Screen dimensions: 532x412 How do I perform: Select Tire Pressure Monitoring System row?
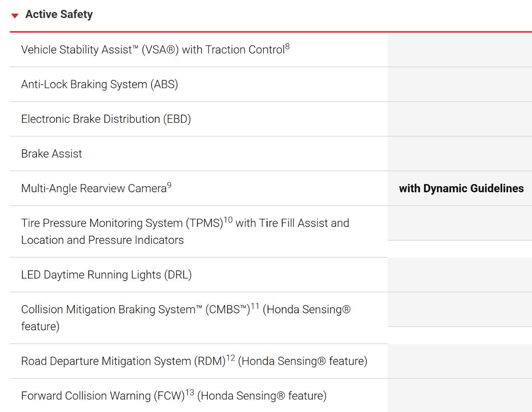click(271, 232)
